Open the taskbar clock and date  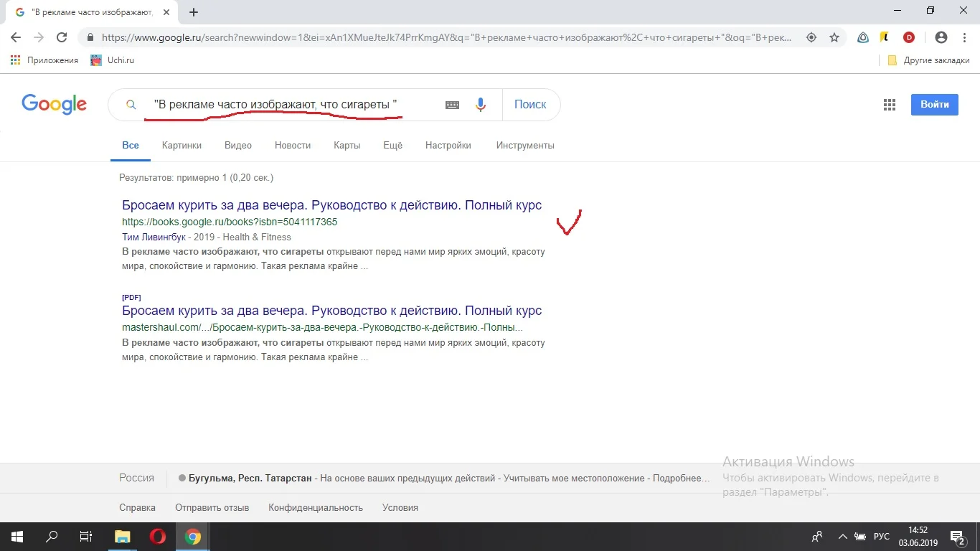(918, 537)
